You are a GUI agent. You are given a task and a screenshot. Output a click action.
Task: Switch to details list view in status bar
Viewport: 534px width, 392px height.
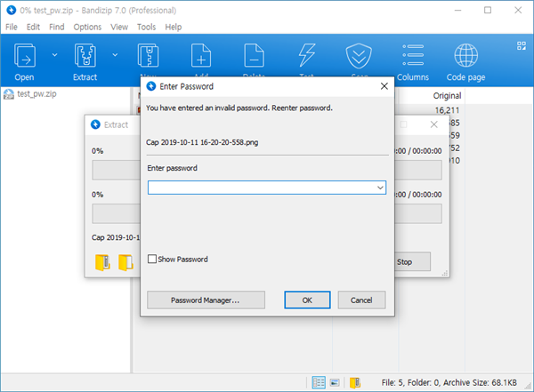click(319, 382)
